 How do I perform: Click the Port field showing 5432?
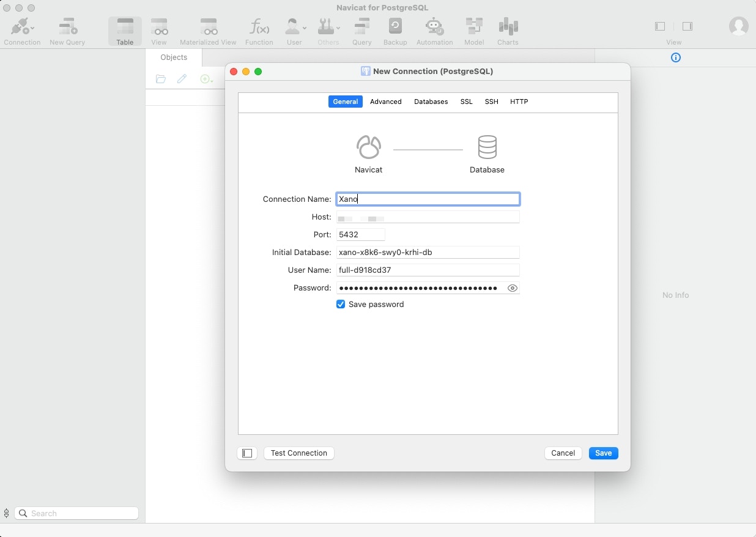click(x=361, y=234)
